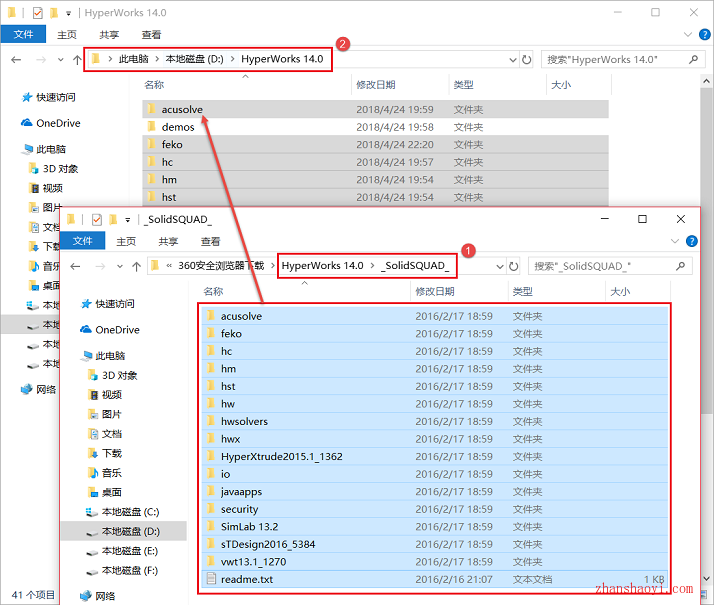The image size is (714, 605).
Task: Sort by 大小 column in _SolidSQUAD_ window
Action: click(x=620, y=291)
